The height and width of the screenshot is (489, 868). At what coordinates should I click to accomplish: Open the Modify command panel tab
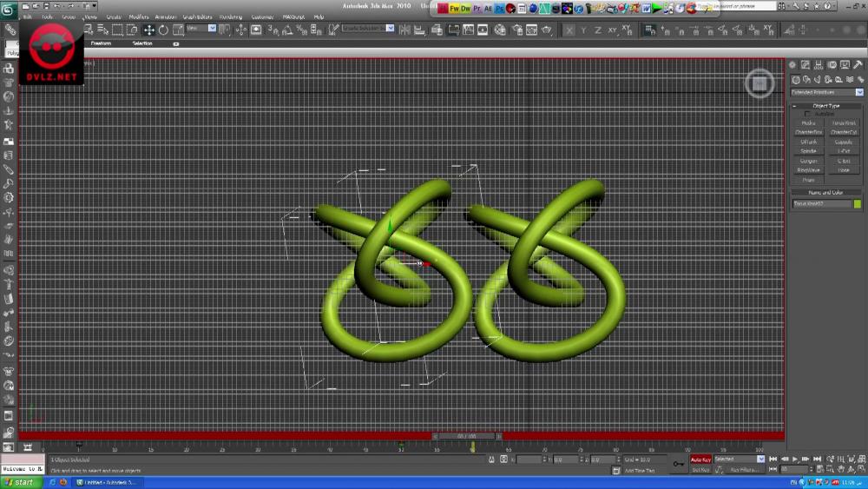[806, 65]
